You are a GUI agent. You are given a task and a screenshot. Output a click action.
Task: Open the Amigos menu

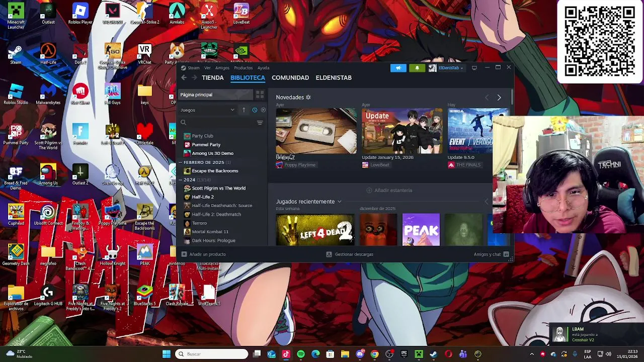tap(222, 68)
